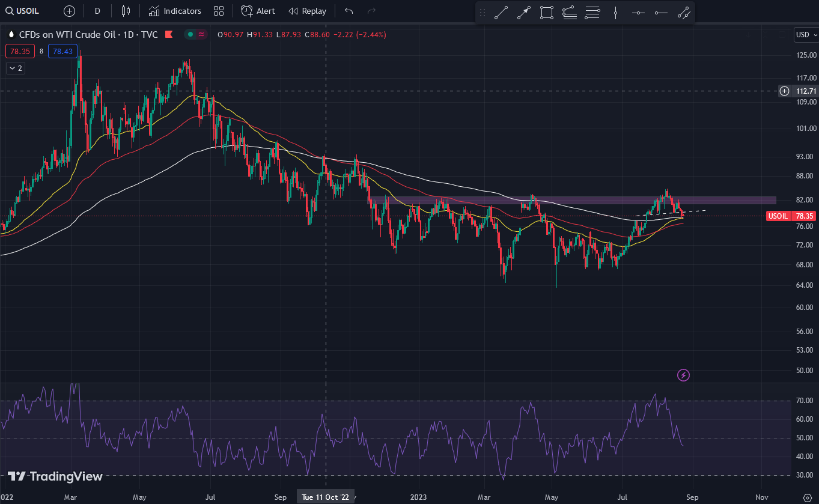Create a new Alert

pyautogui.click(x=258, y=11)
